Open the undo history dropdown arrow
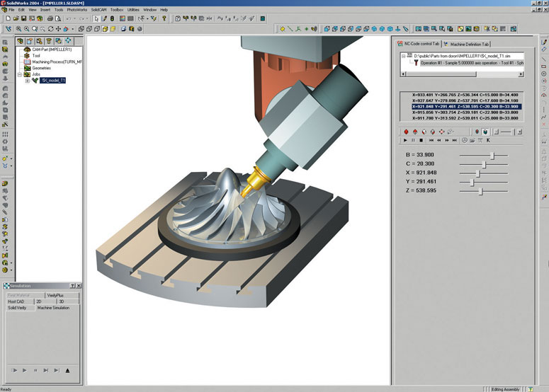This screenshot has height=392, width=549. coord(74,18)
